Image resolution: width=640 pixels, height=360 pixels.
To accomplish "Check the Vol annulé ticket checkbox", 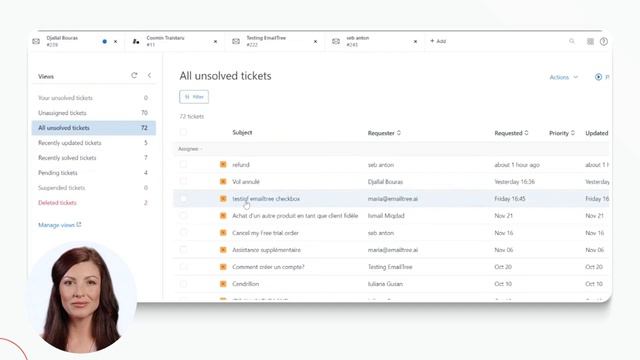I will coord(183,181).
